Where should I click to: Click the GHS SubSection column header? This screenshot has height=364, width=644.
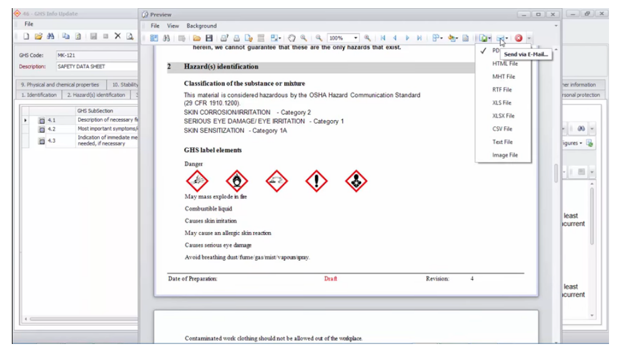[107, 111]
